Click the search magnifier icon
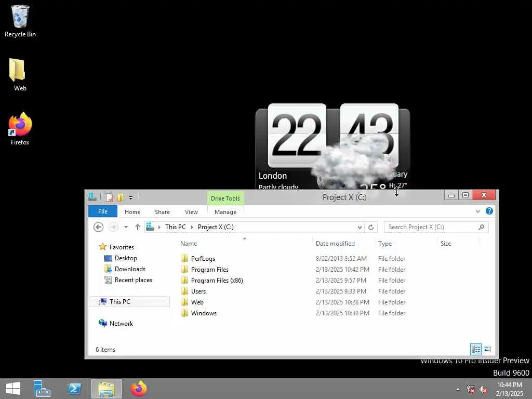532x399 pixels. tap(482, 227)
